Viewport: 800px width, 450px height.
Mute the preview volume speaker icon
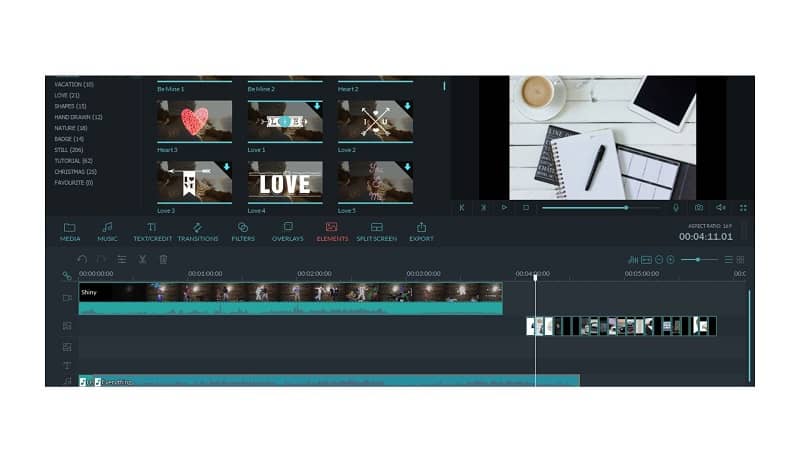pos(721,208)
